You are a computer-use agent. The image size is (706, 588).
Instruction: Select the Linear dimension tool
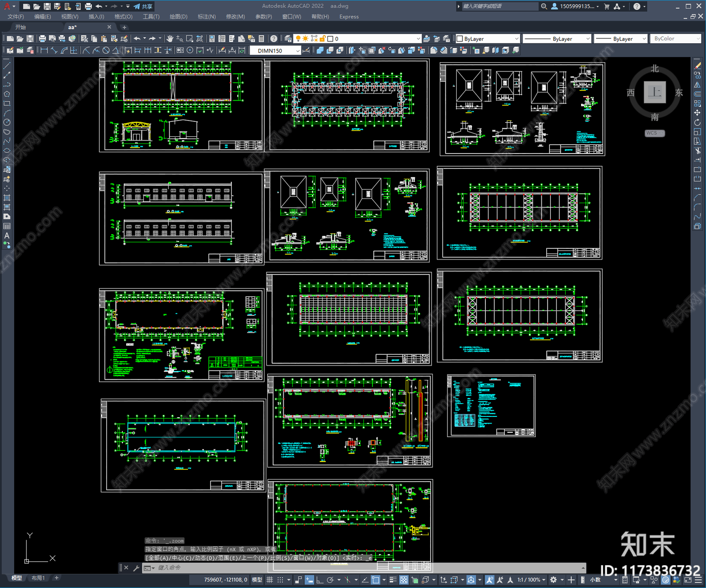[44, 50]
